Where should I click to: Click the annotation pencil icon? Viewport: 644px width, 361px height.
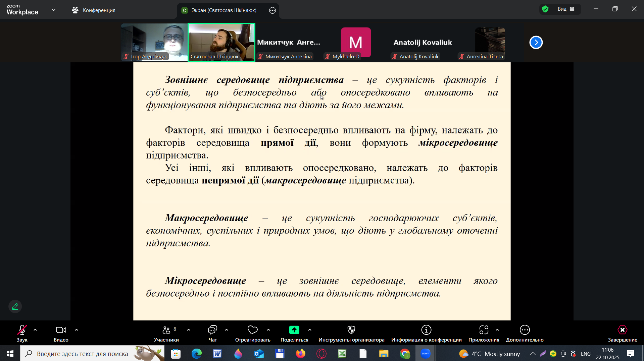pyautogui.click(x=15, y=306)
